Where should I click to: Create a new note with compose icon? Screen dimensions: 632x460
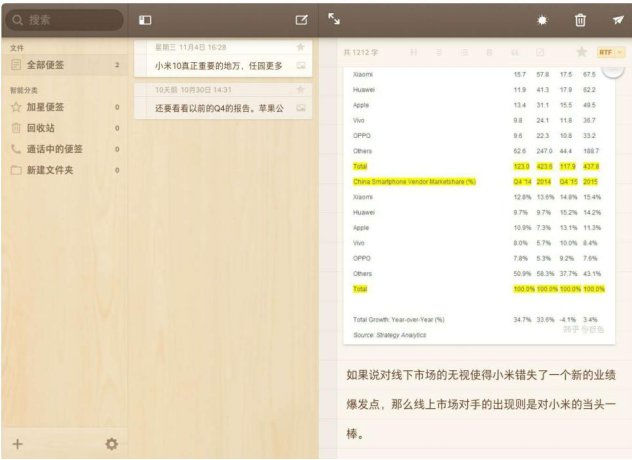click(301, 20)
